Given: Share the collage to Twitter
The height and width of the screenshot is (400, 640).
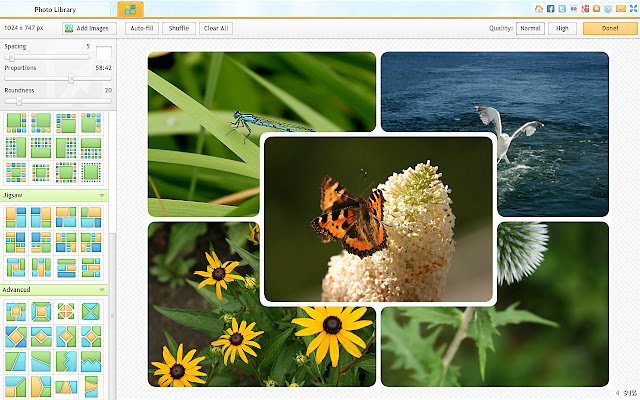Looking at the screenshot, I should (562, 9).
